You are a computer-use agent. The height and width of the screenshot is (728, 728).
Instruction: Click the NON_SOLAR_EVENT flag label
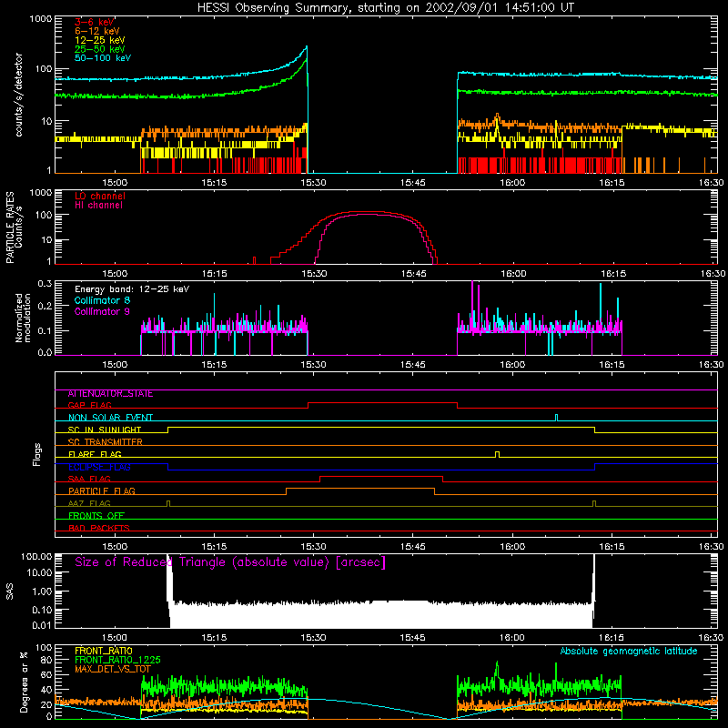pos(110,418)
